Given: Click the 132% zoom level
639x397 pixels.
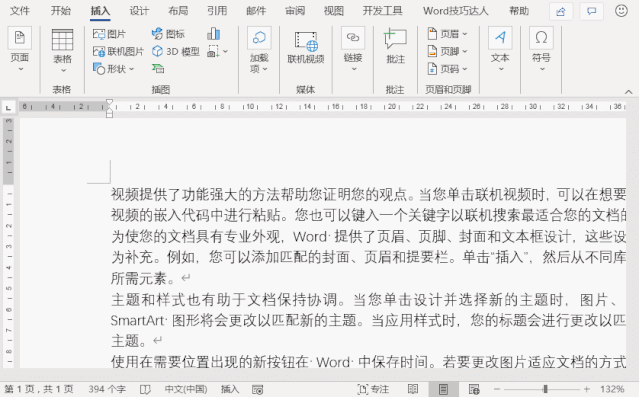Looking at the screenshot, I should tap(613, 390).
